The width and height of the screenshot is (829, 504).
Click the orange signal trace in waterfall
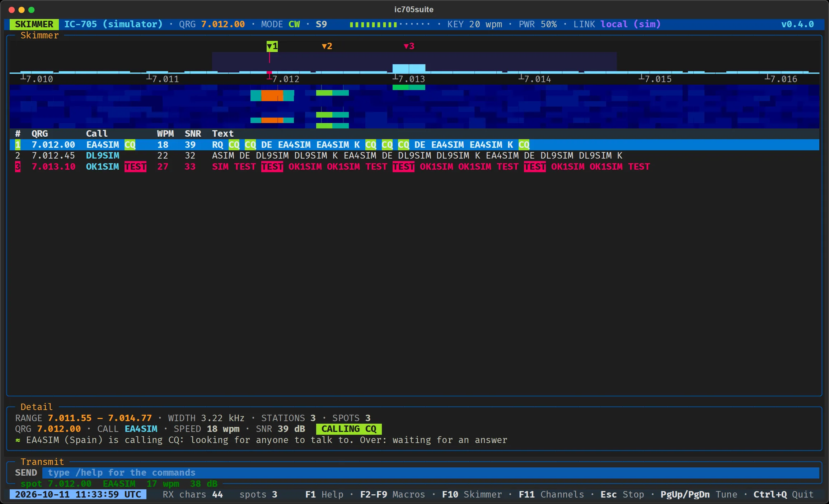(x=272, y=95)
